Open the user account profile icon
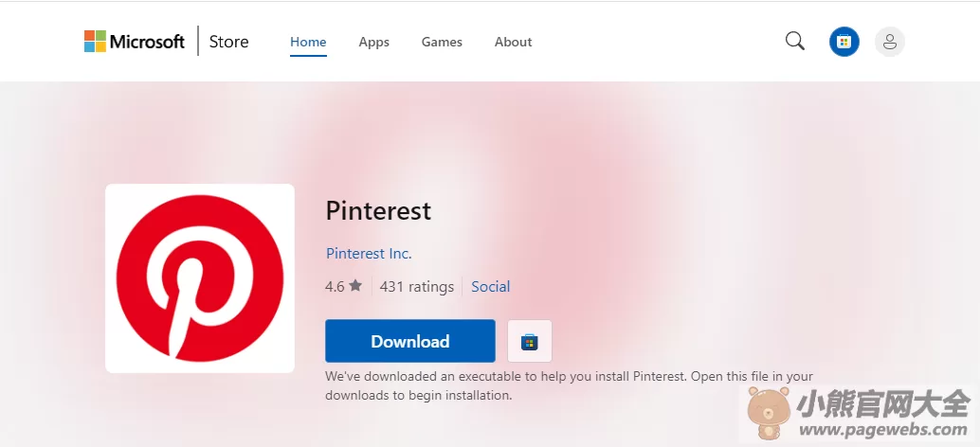This screenshot has width=980, height=447. click(x=889, y=42)
